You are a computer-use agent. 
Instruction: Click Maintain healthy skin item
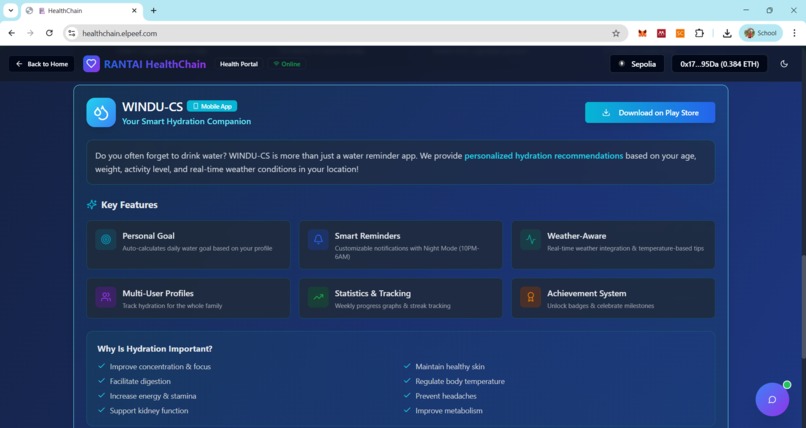450,366
